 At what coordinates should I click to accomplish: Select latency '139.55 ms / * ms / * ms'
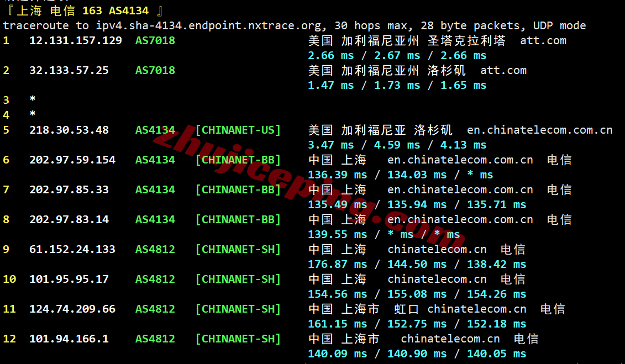coord(384,235)
